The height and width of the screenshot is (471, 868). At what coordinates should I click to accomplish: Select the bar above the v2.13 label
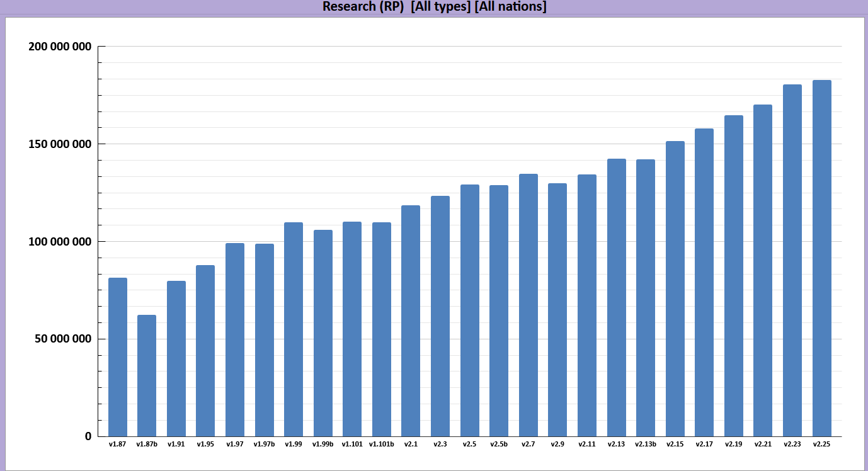[x=617, y=297]
